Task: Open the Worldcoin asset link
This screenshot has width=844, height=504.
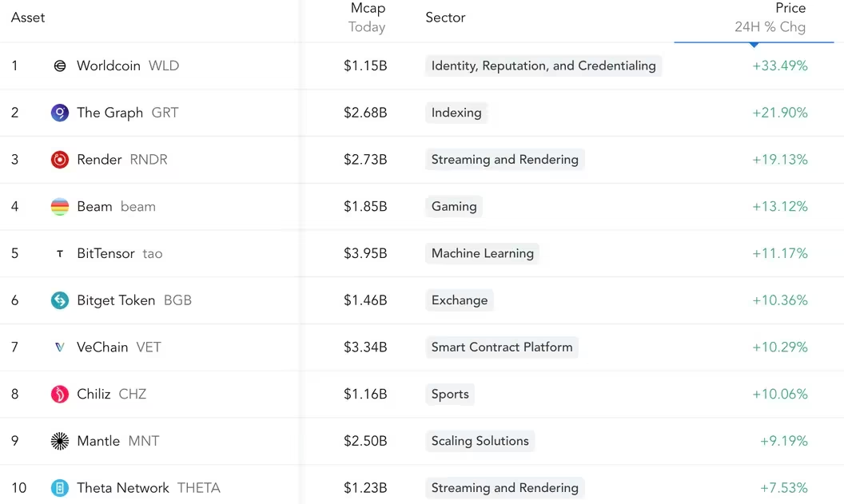Action: pyautogui.click(x=109, y=66)
